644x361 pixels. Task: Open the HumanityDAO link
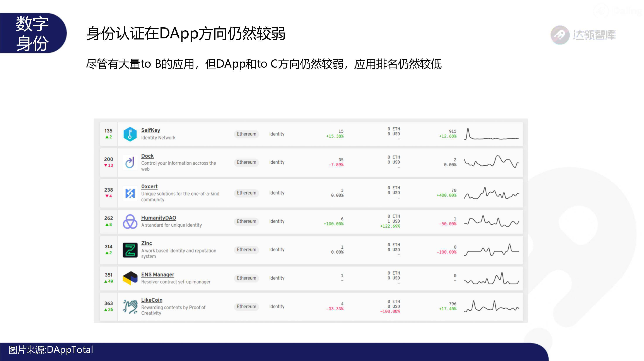pos(159,218)
